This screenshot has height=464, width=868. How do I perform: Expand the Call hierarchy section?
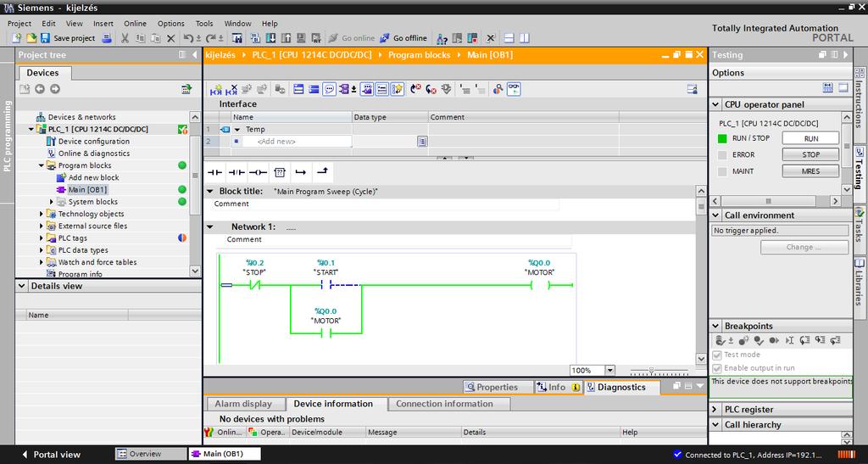pyautogui.click(x=715, y=425)
